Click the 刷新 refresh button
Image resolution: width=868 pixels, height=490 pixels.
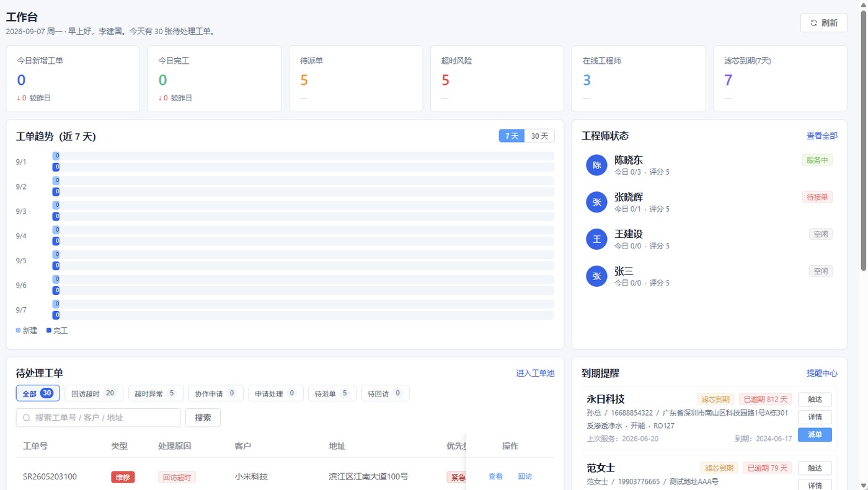click(x=823, y=23)
